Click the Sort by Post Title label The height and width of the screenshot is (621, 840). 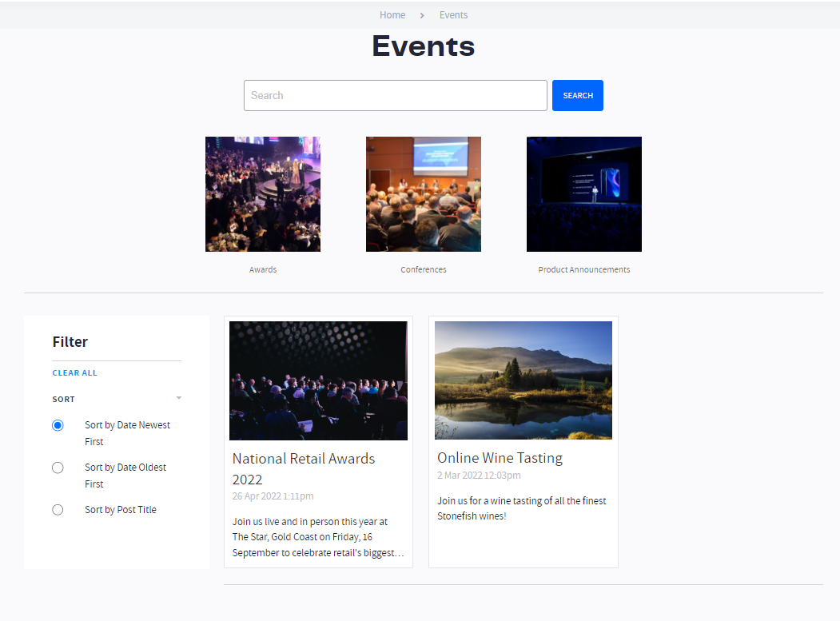click(121, 510)
